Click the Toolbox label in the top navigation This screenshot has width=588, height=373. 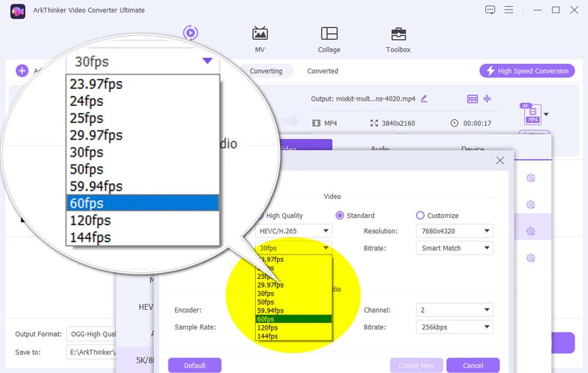[x=398, y=49]
